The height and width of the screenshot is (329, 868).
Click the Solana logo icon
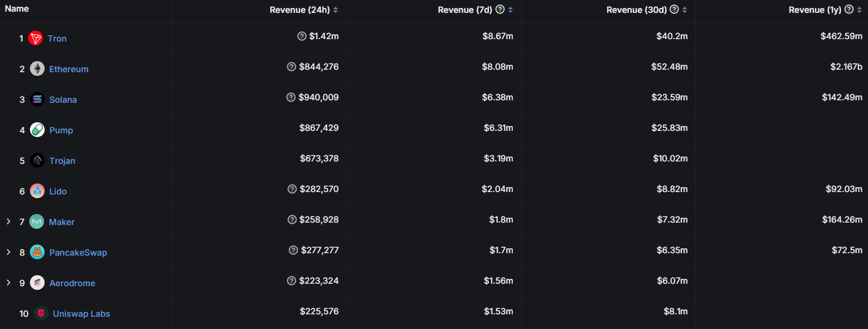(37, 100)
